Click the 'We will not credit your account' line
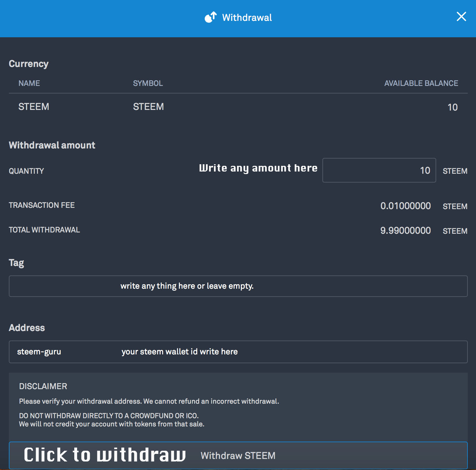Viewport: 476px width, 470px height. coord(112,424)
